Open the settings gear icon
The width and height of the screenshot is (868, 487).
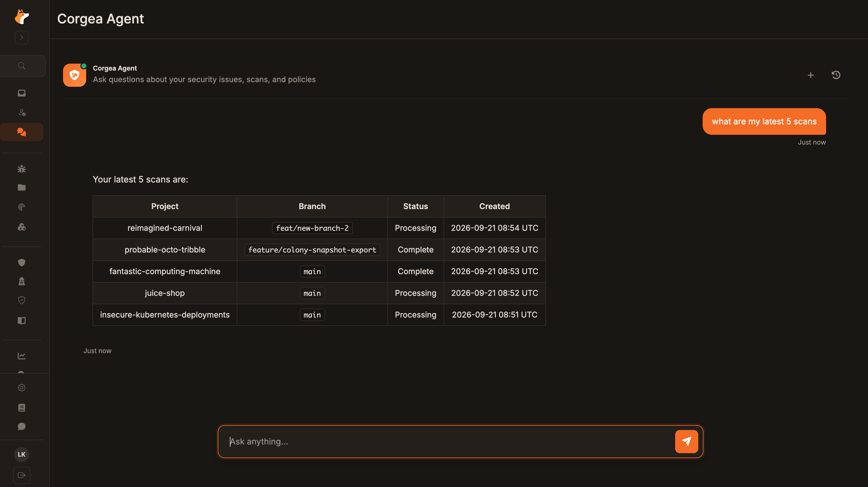pyautogui.click(x=22, y=388)
